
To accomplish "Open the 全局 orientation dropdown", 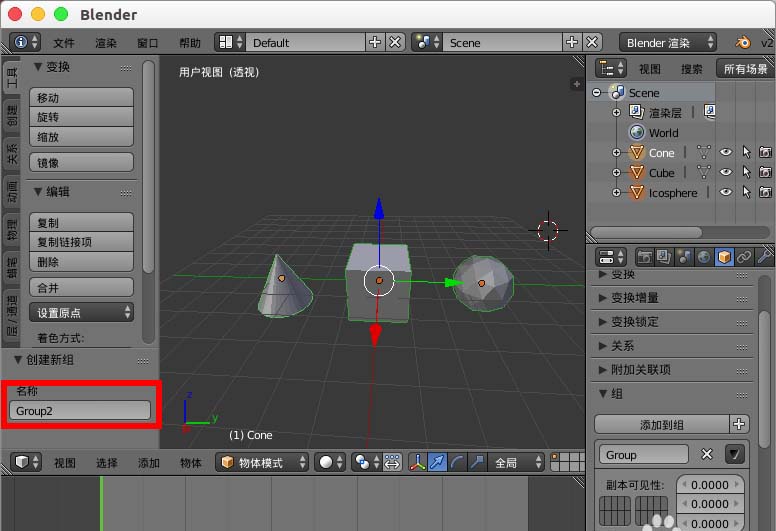I will coord(516,462).
